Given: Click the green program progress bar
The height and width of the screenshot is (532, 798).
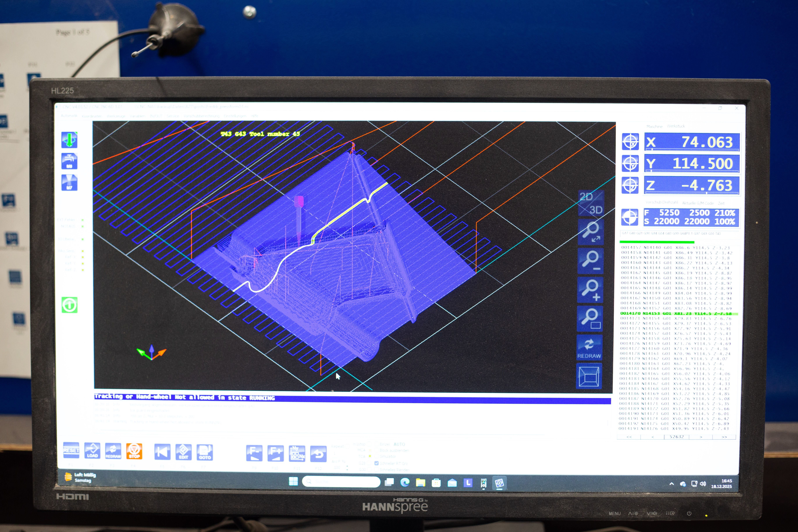Looking at the screenshot, I should pos(657,242).
